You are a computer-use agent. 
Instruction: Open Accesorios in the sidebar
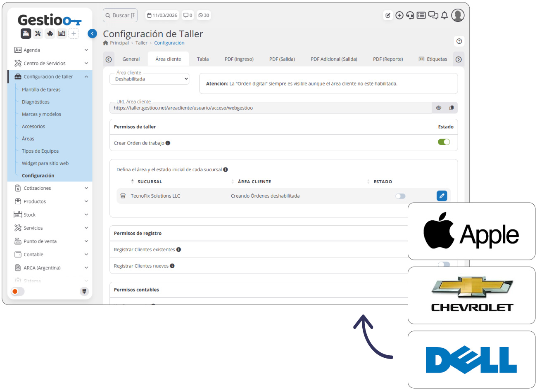[x=33, y=127]
